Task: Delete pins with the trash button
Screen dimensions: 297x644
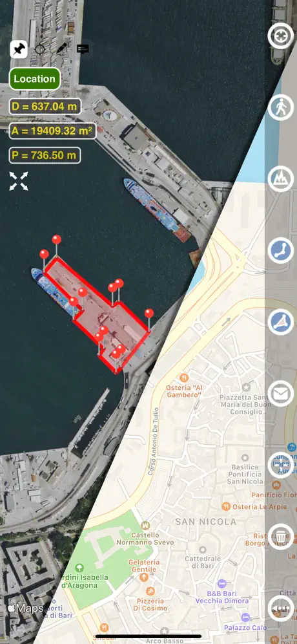Action: pos(281,537)
